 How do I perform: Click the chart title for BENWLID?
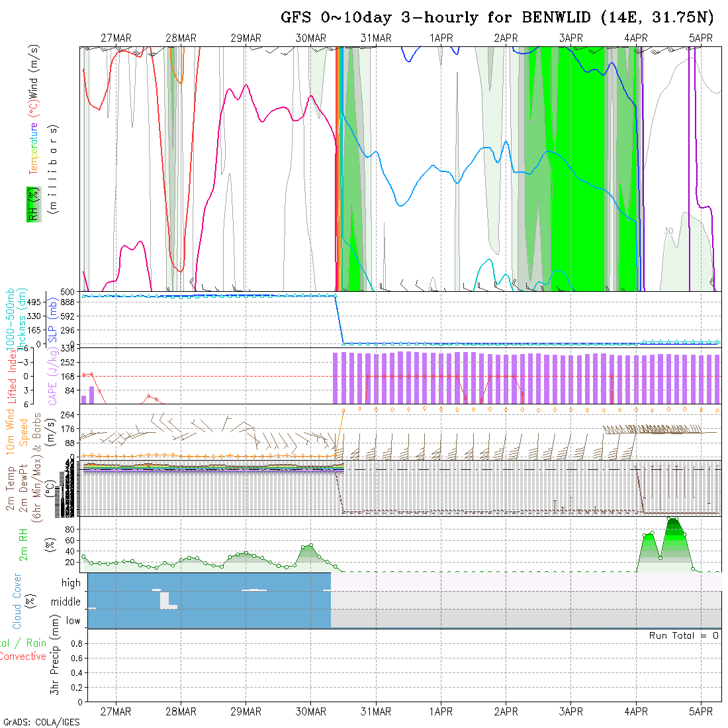click(x=497, y=18)
